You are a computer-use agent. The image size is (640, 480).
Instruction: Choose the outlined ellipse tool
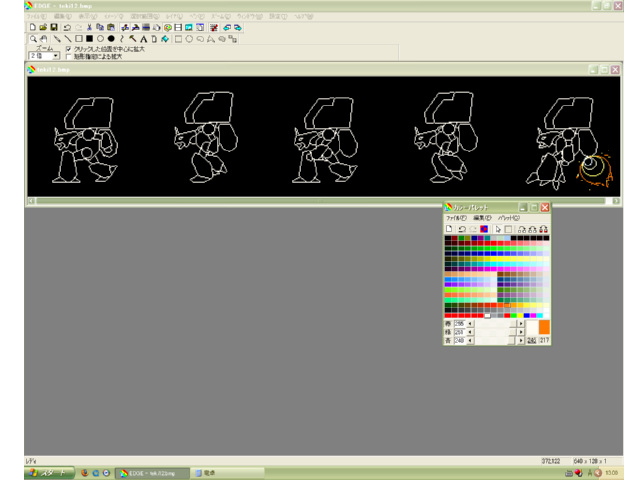click(x=100, y=39)
